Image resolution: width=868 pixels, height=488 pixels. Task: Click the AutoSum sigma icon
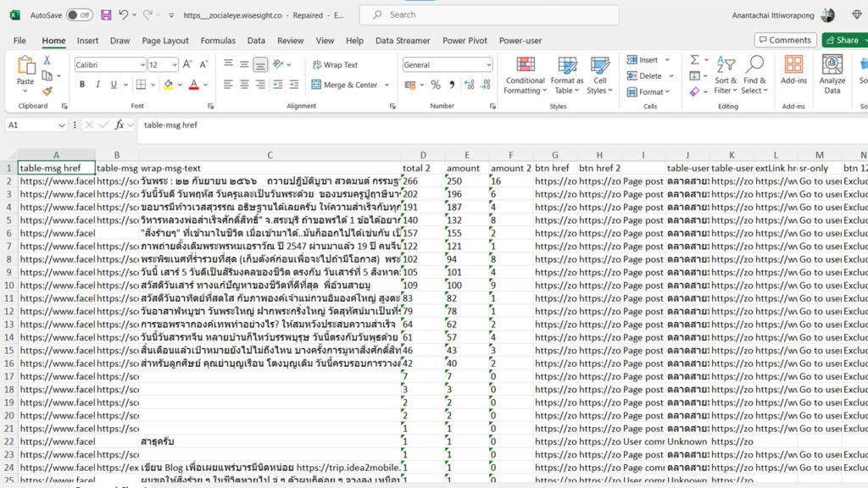(695, 60)
